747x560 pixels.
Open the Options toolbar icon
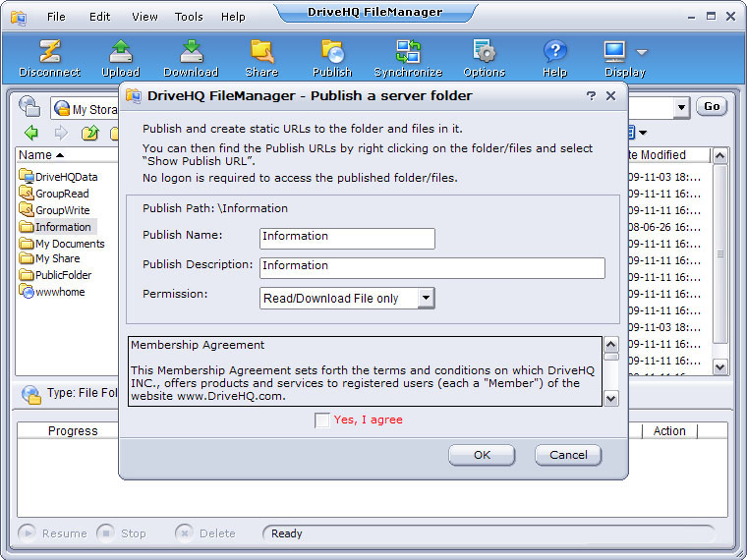[x=484, y=58]
